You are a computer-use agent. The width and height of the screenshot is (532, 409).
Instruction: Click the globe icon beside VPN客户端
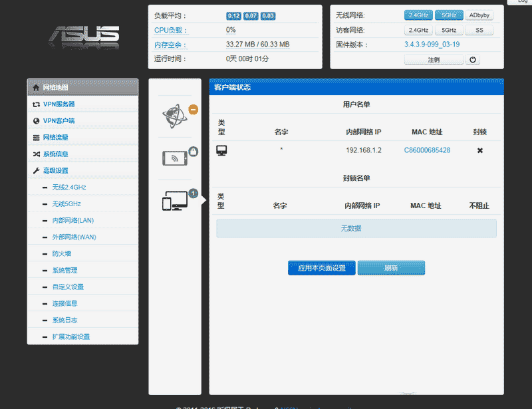coord(36,121)
